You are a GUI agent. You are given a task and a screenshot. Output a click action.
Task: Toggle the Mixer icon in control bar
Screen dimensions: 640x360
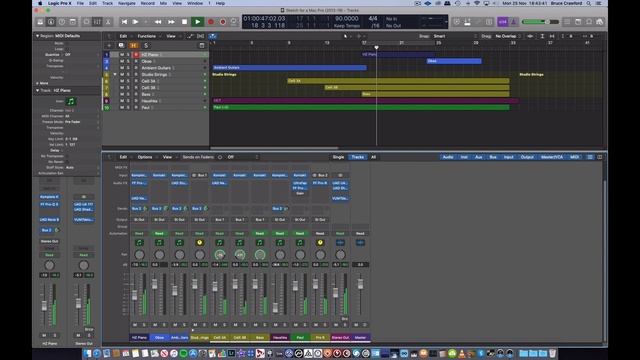coord(97,22)
